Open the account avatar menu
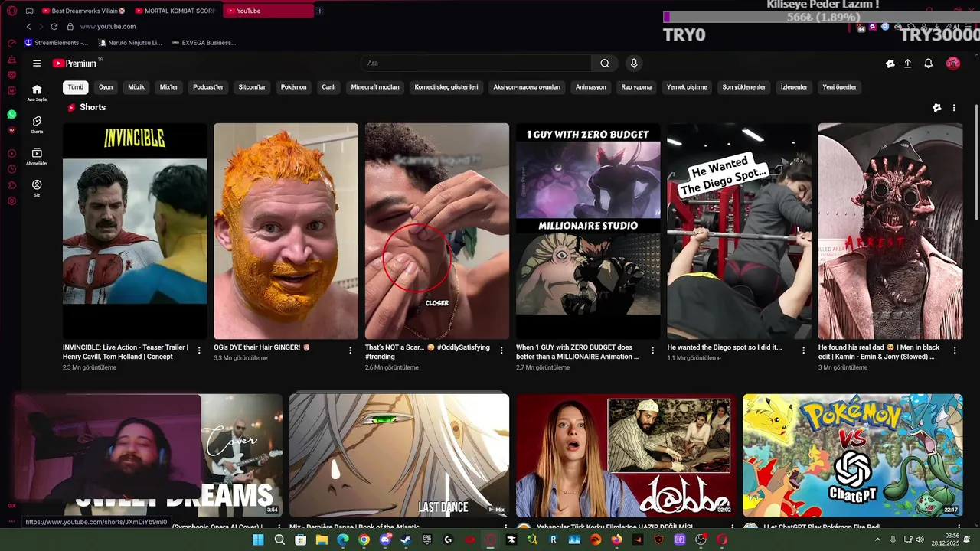The image size is (980, 551). [953, 64]
